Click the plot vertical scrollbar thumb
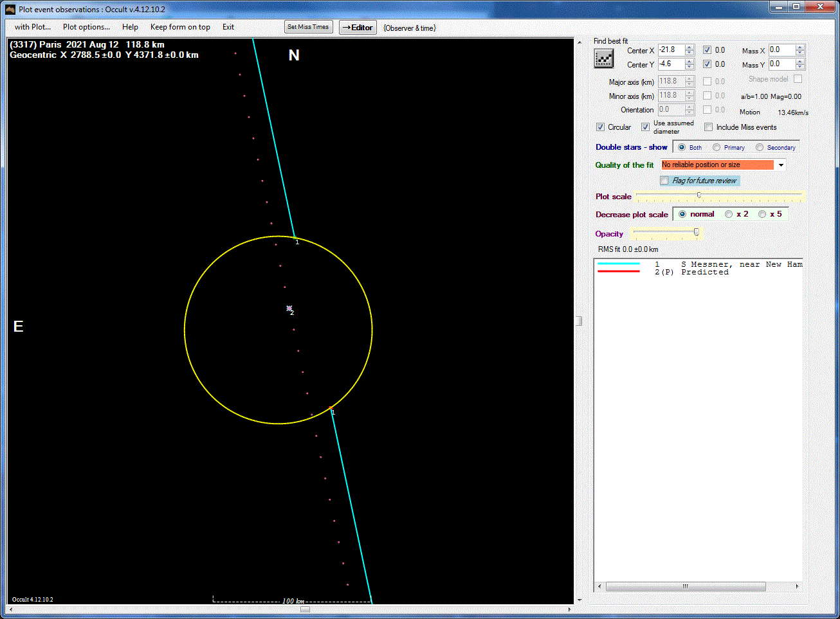 point(579,321)
